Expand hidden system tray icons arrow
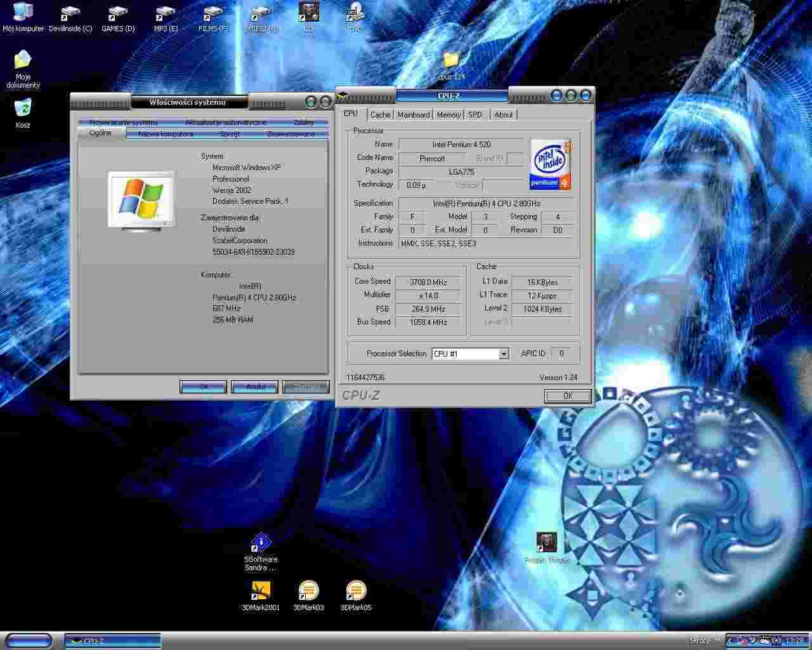Viewport: 812px width, 650px height. click(730, 641)
